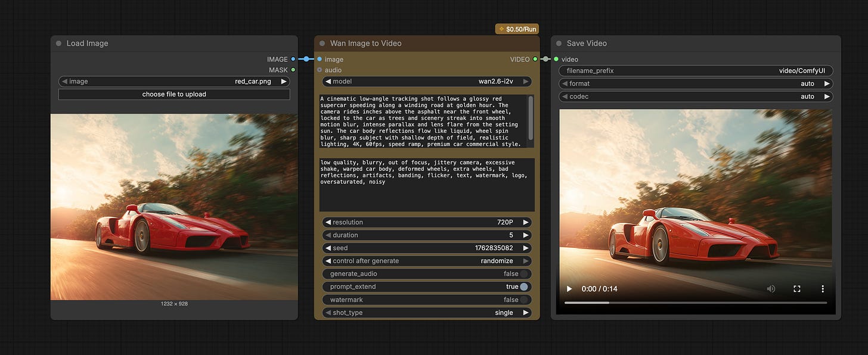Collapse the Wan Image to Video node
Viewport: 868px width, 355px height.
[x=322, y=43]
